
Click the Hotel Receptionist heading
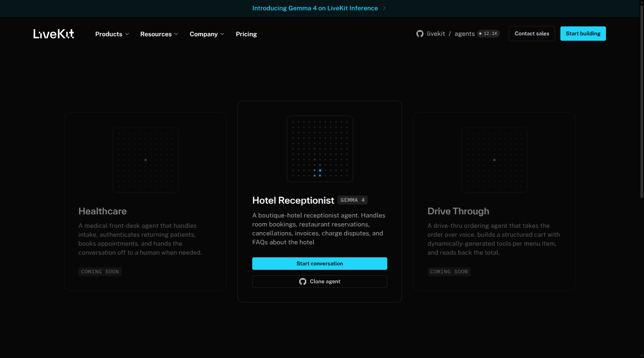click(293, 200)
